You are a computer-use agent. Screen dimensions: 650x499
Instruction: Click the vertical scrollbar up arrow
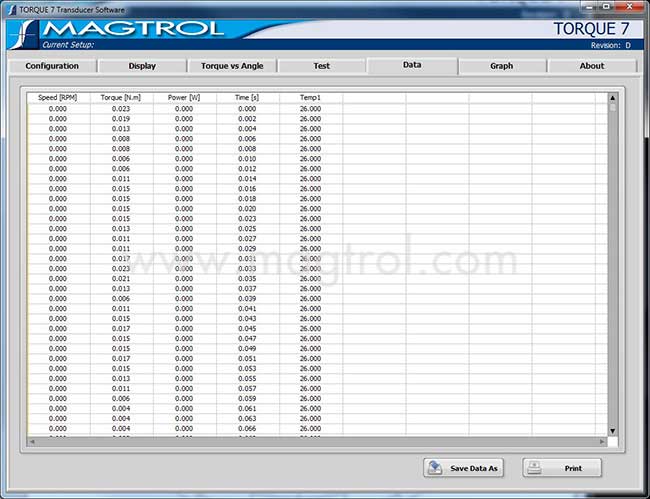click(x=612, y=98)
